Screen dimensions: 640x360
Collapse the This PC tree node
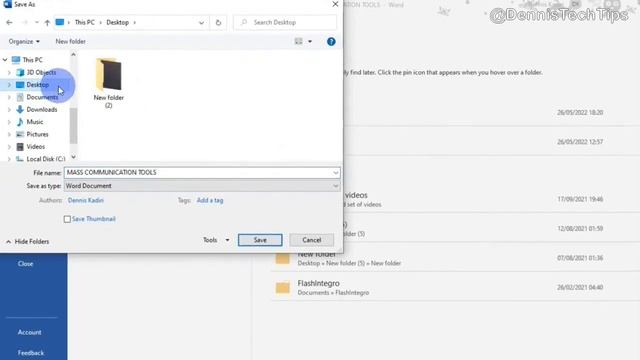click(5, 60)
